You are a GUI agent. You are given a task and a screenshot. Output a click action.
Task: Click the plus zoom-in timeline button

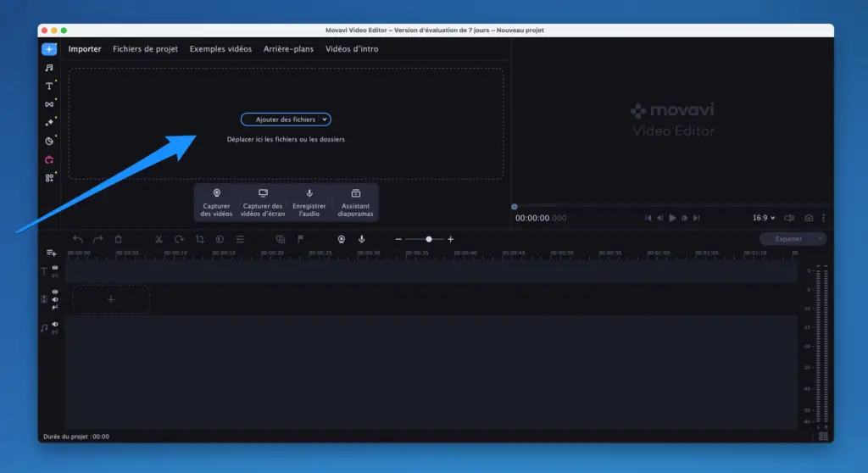coord(451,239)
